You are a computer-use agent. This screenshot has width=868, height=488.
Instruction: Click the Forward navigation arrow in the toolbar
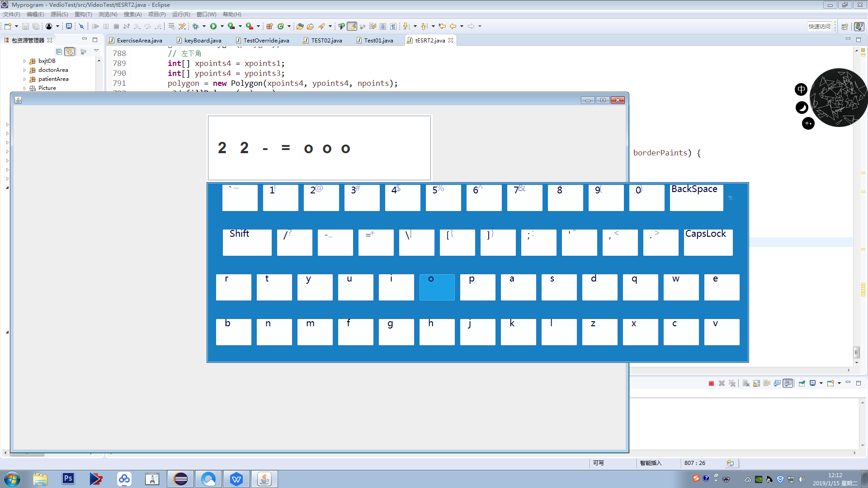471,26
